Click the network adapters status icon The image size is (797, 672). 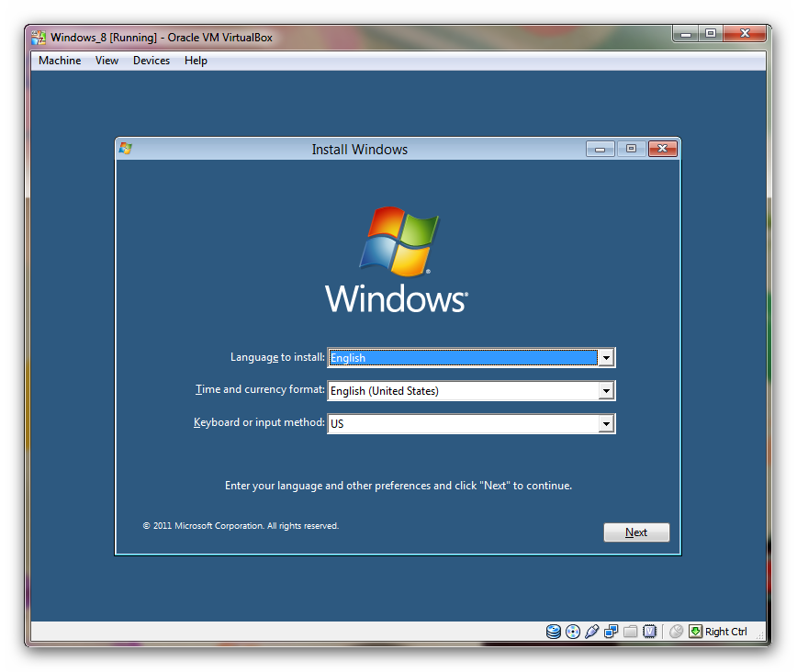click(x=612, y=632)
